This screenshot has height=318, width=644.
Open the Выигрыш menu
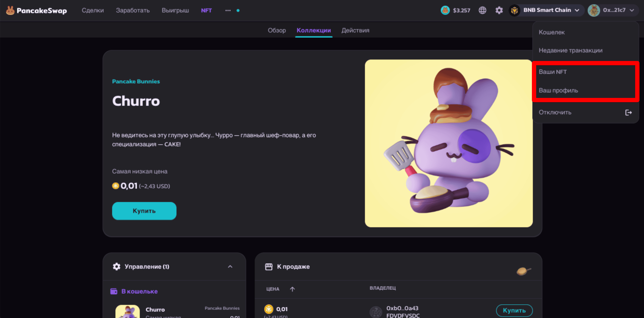175,10
